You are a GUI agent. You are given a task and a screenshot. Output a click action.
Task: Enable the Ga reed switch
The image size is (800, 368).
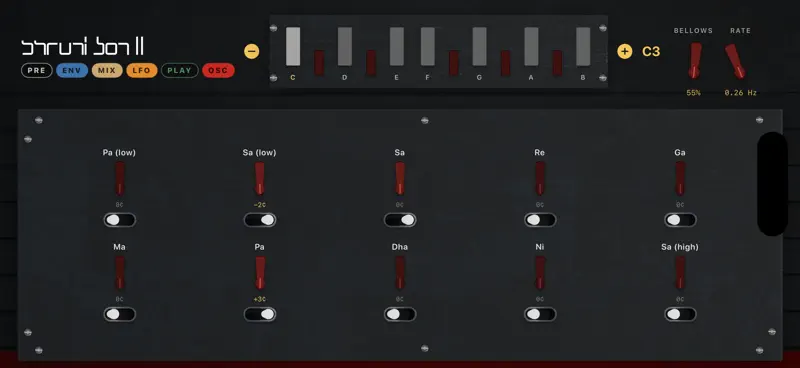point(681,220)
